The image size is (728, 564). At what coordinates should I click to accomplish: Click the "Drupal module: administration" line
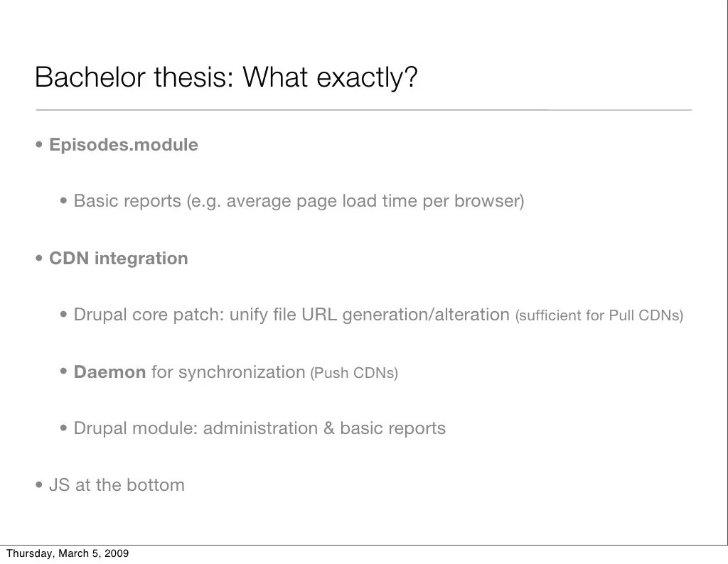pyautogui.click(x=259, y=428)
